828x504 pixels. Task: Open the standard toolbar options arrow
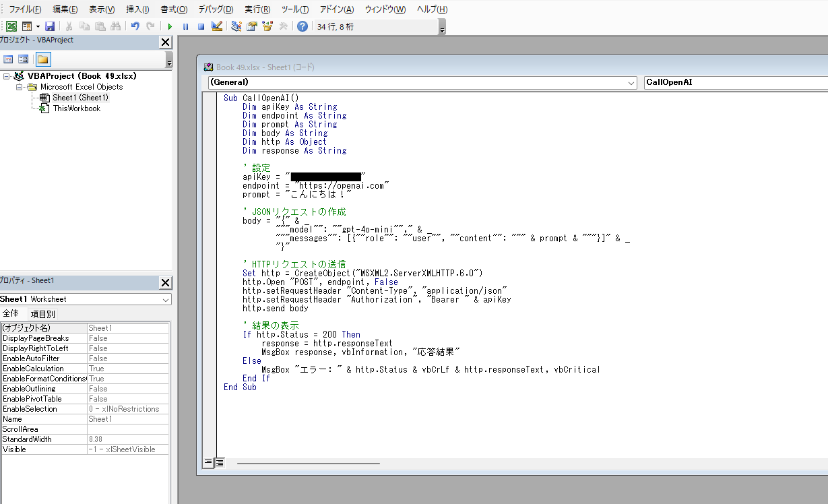(442, 27)
